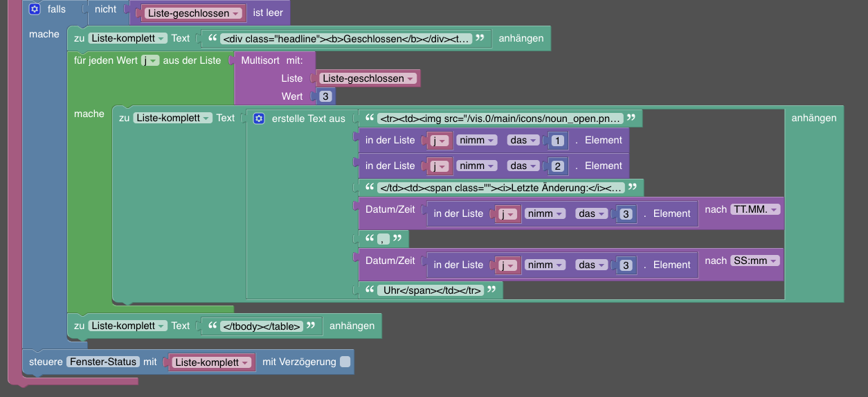Screen dimensions: 868x397
Task: Click the Wert label in Multisort block
Action: 292,96
